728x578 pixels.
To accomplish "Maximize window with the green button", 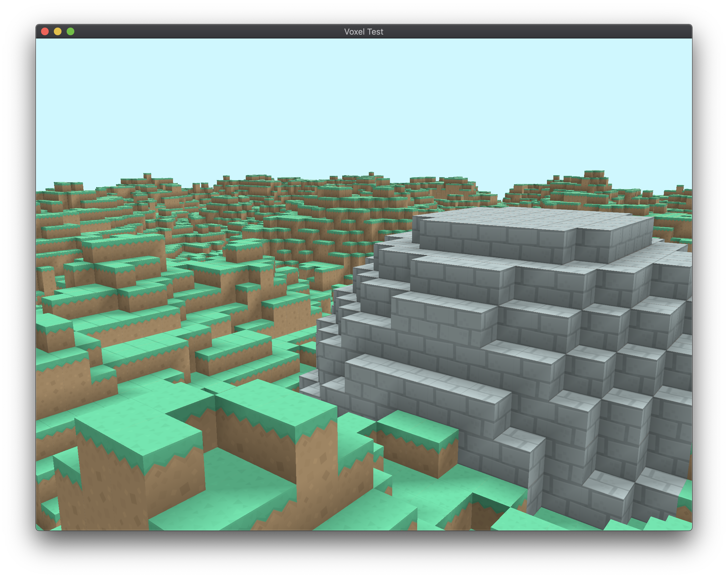I will [70, 31].
